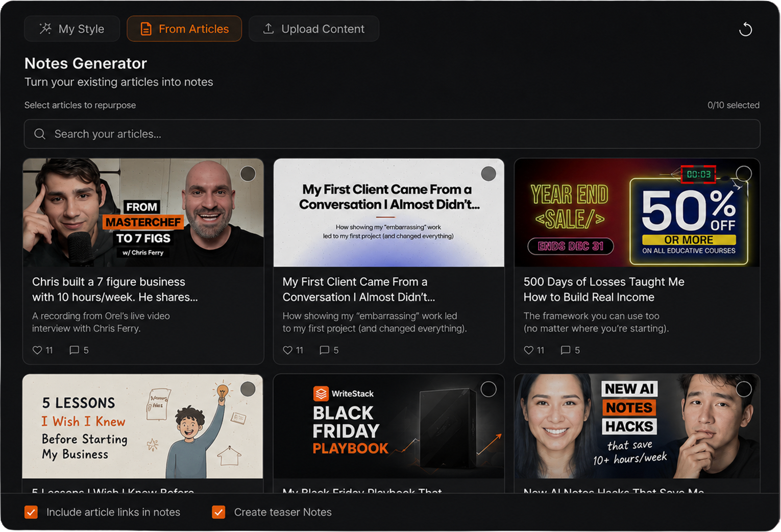Image resolution: width=781 pixels, height=532 pixels.
Task: Click the "0/10 selected" counter
Action: [x=734, y=105]
